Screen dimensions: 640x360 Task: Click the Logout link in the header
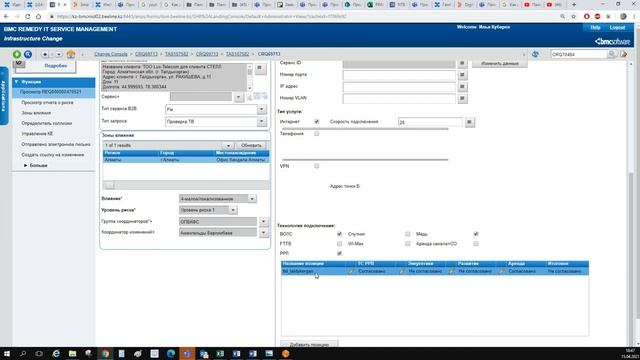617,27
